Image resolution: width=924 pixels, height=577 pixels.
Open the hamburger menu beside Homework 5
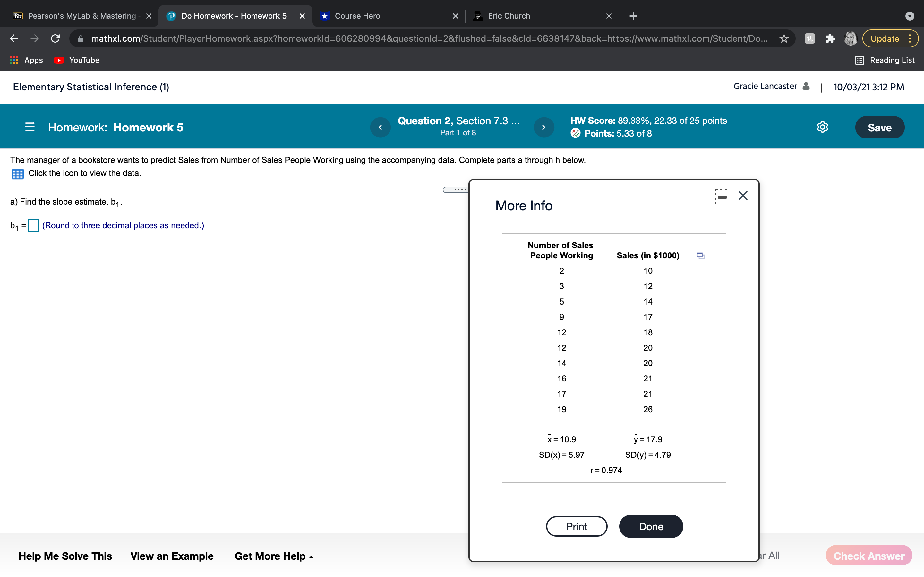click(x=30, y=127)
